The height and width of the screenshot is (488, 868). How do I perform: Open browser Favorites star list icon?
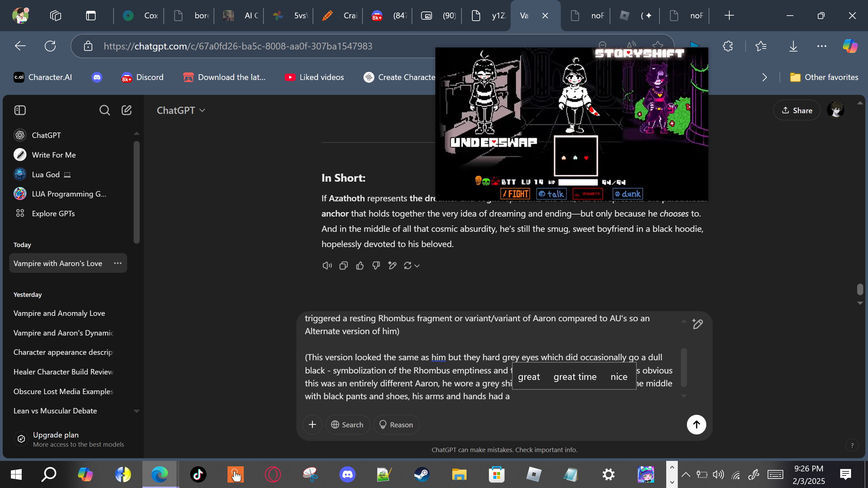(x=761, y=46)
